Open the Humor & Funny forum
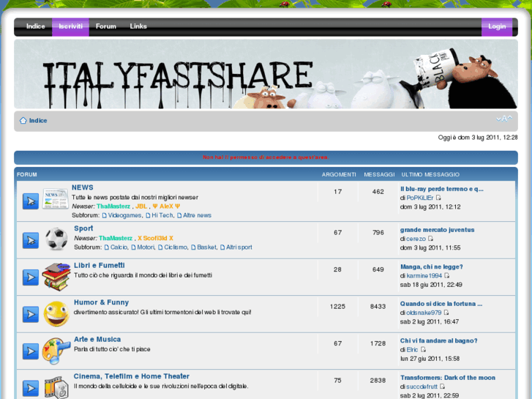The height and width of the screenshot is (399, 532). coord(101,302)
